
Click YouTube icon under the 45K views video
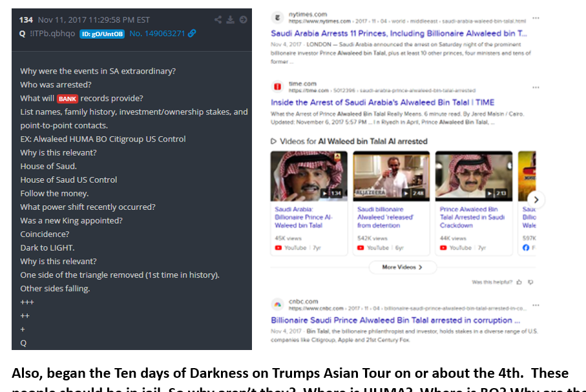click(x=278, y=248)
